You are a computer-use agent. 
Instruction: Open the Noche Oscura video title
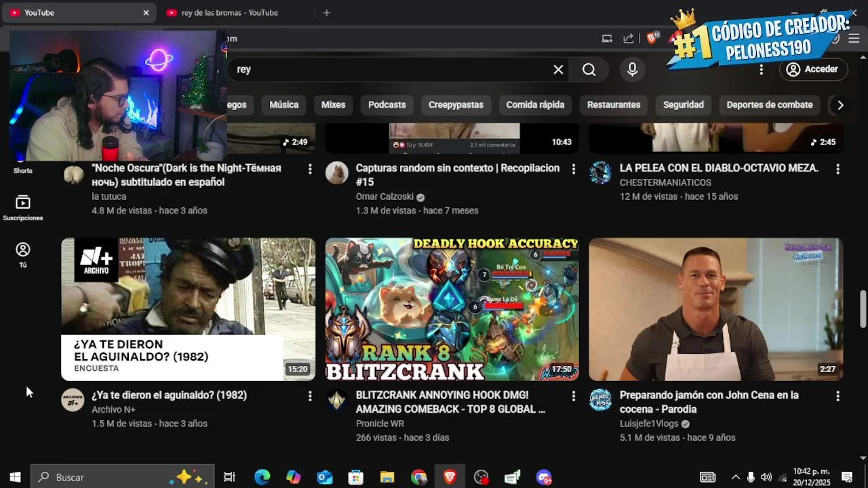(x=186, y=175)
